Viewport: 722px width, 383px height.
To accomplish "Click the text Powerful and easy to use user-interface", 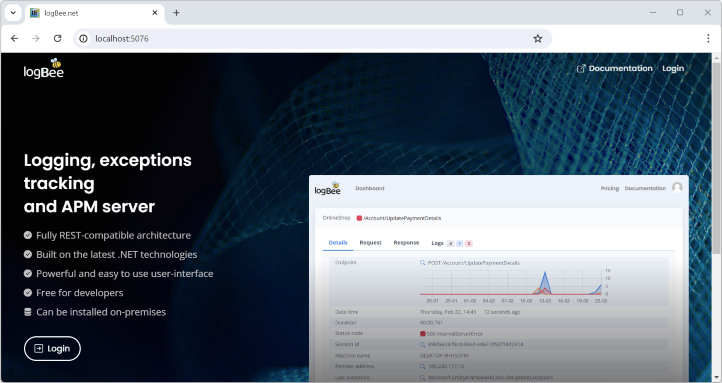I will 125,273.
